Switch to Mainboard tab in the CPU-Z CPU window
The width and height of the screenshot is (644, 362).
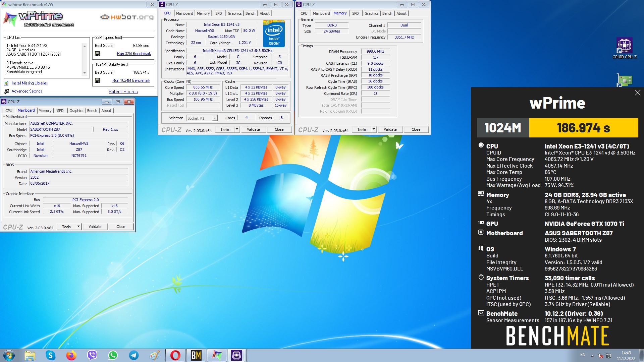click(184, 13)
